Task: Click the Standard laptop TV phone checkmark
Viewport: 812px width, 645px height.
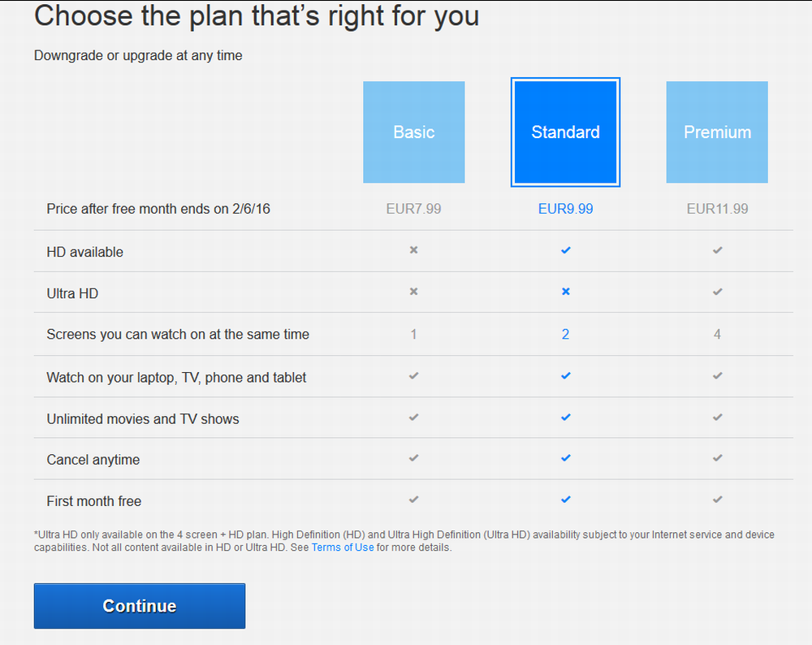Action: [x=565, y=375]
